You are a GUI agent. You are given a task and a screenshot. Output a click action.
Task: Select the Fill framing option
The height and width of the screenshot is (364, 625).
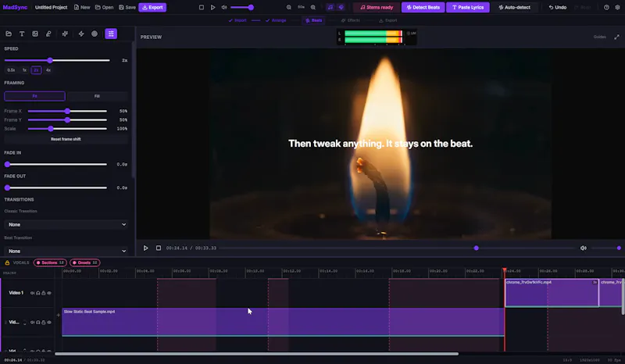(97, 96)
